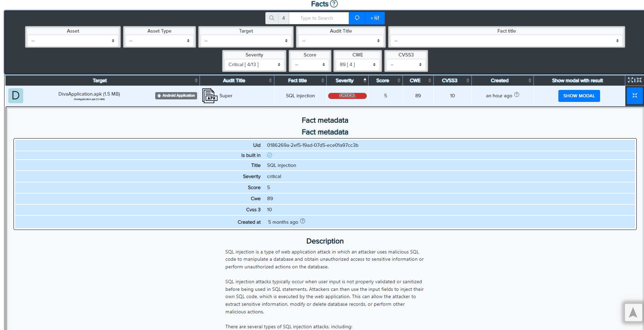Click the Description heading
Image resolution: width=644 pixels, height=330 pixels.
tap(325, 241)
